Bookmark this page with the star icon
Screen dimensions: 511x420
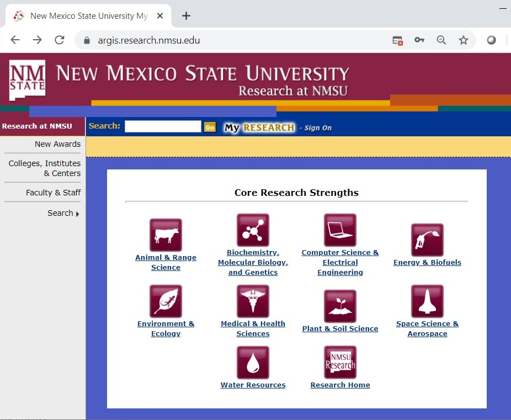pyautogui.click(x=463, y=40)
